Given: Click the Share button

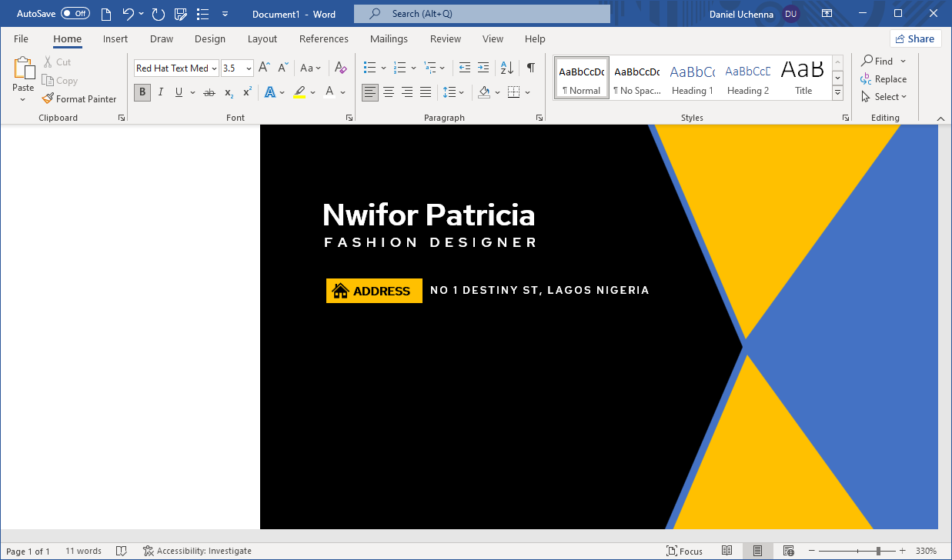Looking at the screenshot, I should [915, 38].
